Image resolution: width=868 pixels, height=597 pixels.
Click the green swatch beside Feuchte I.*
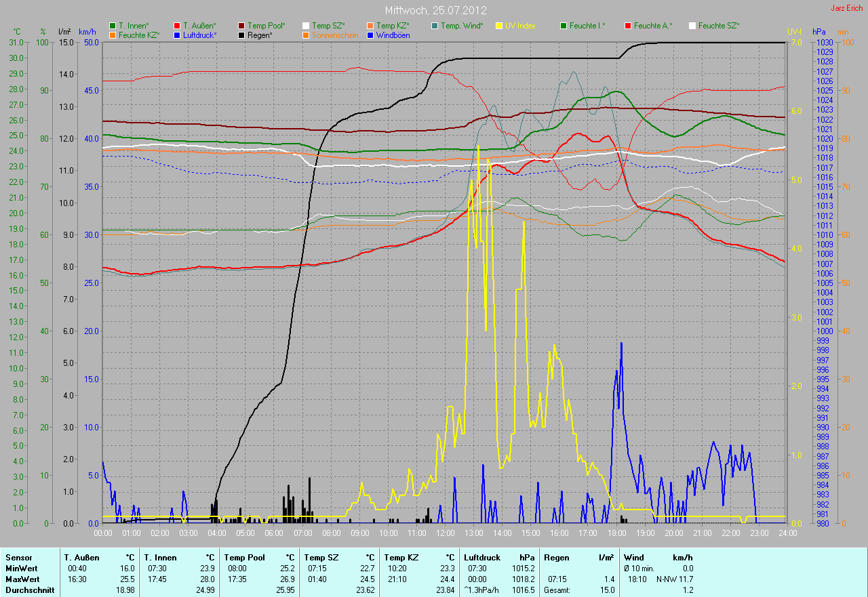tap(564, 26)
